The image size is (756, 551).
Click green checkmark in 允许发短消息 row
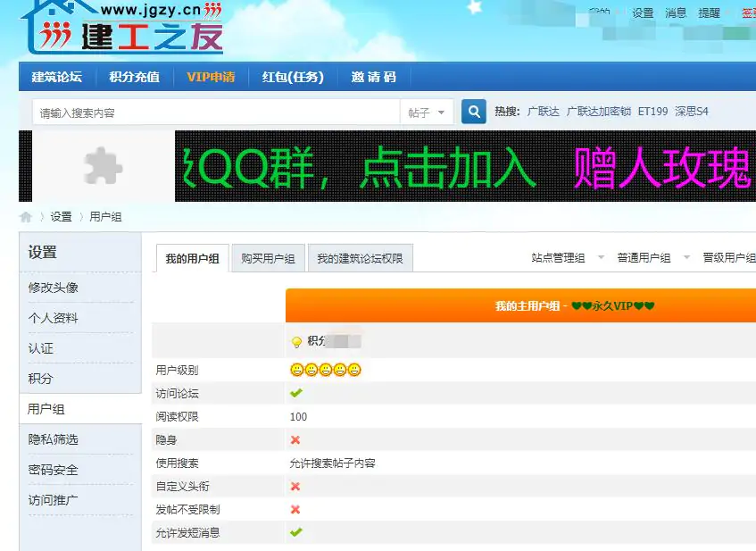click(296, 532)
